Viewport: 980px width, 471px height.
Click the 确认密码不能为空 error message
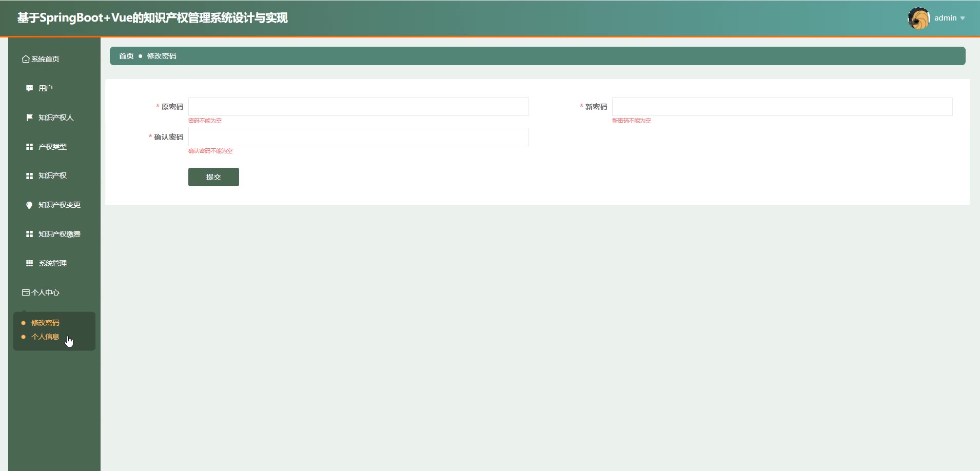pos(210,151)
